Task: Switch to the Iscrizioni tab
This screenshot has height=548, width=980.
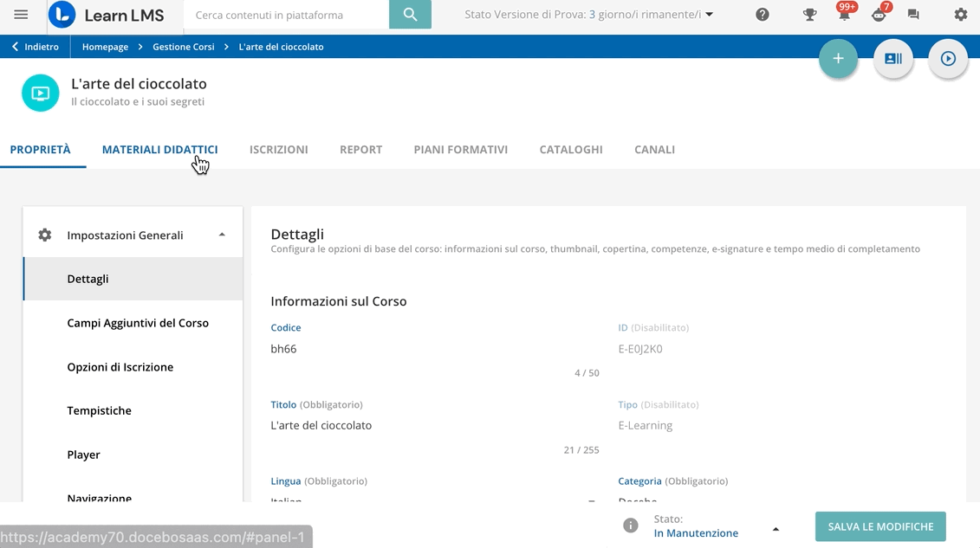Action: [278, 150]
